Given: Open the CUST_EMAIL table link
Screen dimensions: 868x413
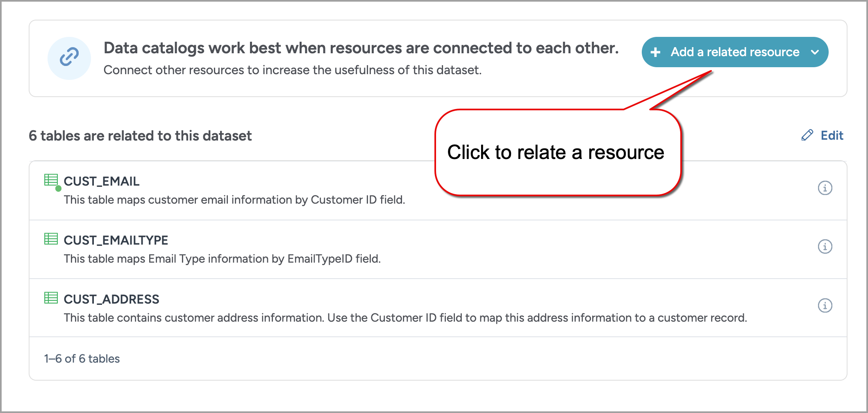Looking at the screenshot, I should tap(102, 181).
